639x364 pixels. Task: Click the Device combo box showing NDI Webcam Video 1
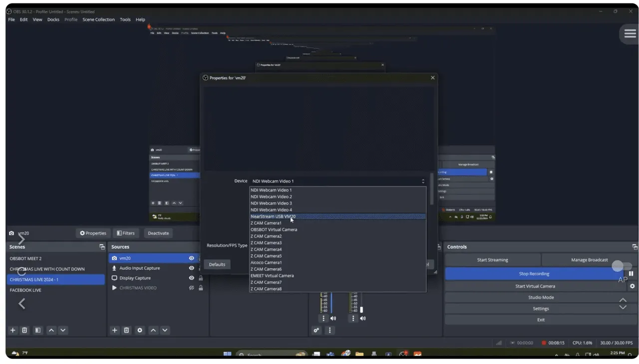(338, 181)
